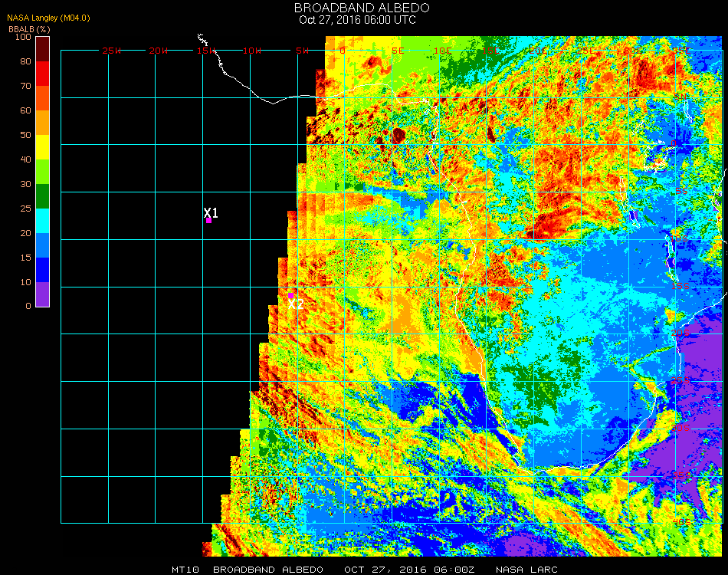Click the Oct 27, 2016 06:00 UTC timestamp
The width and height of the screenshot is (728, 575).
point(357,20)
